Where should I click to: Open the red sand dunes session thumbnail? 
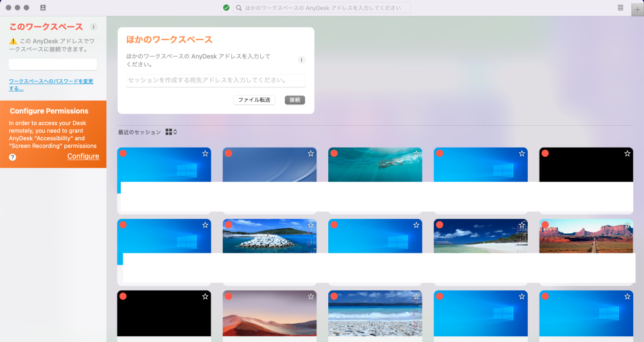pos(269,313)
